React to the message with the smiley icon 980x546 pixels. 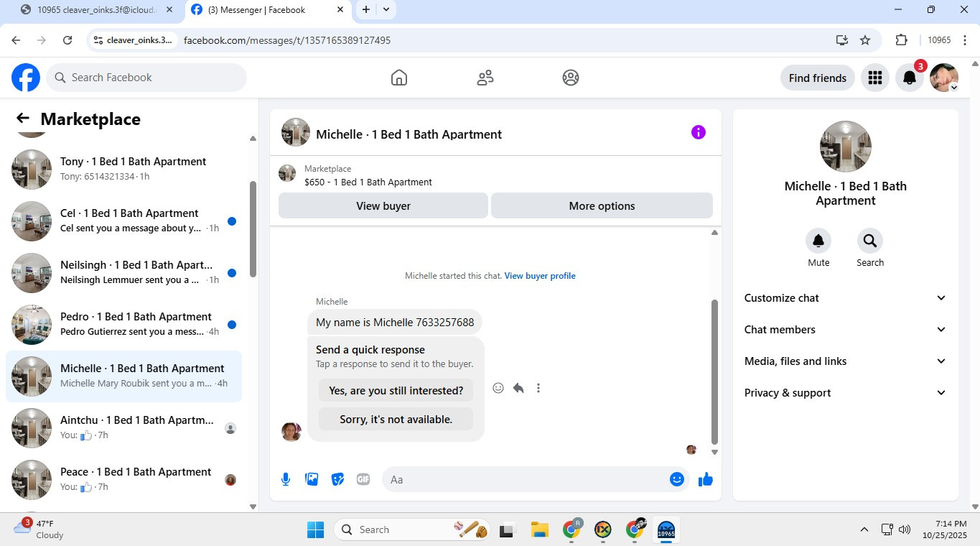498,388
